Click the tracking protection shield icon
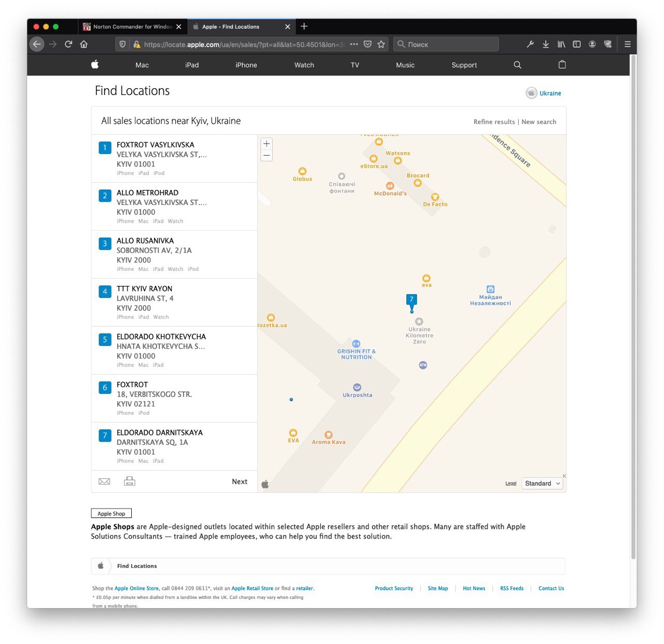This screenshot has width=664, height=644. click(x=122, y=45)
